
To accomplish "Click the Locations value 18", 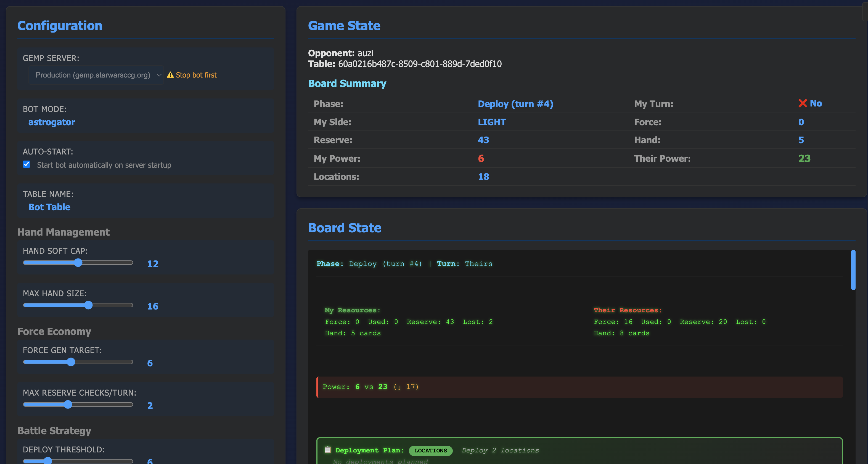I will pyautogui.click(x=483, y=177).
